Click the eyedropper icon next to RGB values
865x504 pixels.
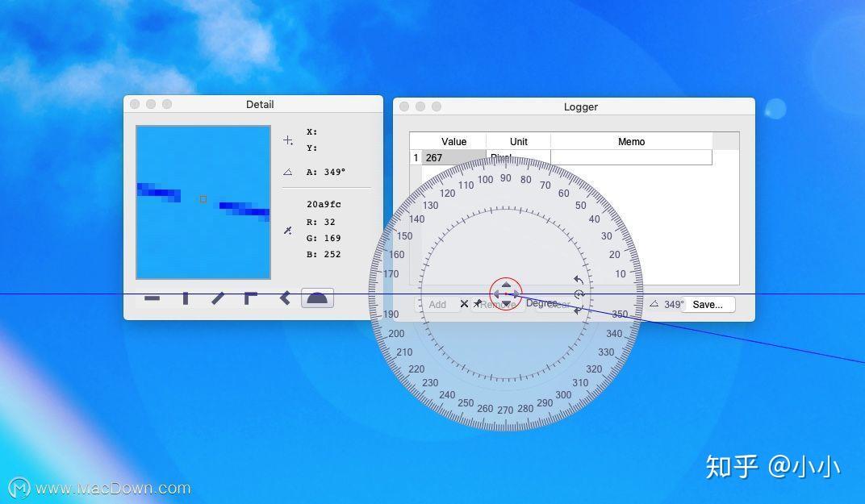286,230
